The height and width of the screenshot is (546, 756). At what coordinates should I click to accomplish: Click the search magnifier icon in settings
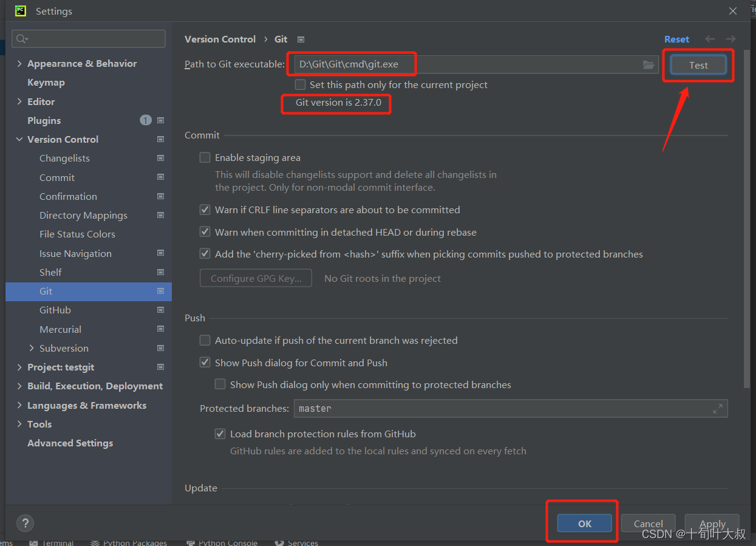point(22,39)
